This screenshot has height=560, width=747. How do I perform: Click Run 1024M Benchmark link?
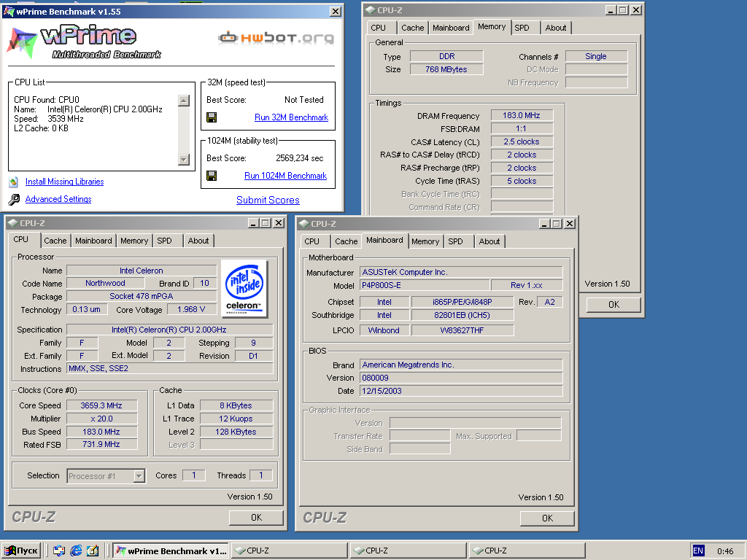click(x=285, y=176)
